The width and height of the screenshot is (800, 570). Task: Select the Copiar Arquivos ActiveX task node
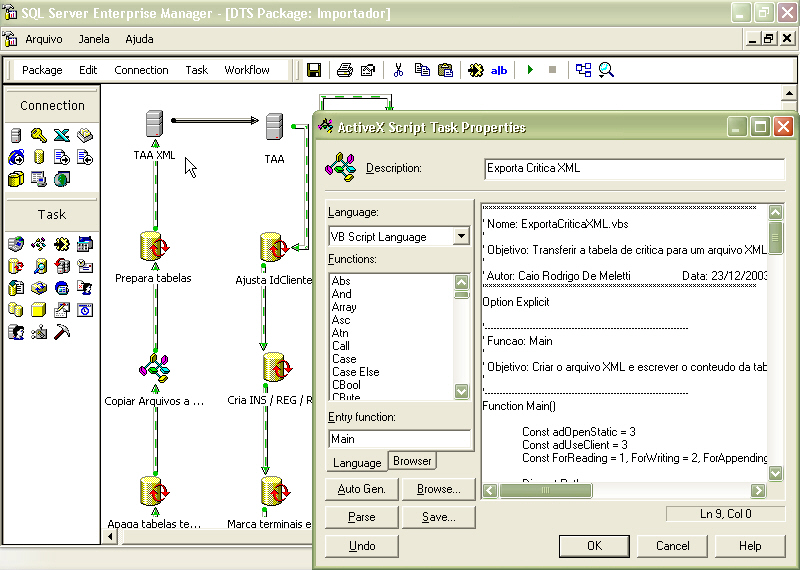tap(154, 367)
